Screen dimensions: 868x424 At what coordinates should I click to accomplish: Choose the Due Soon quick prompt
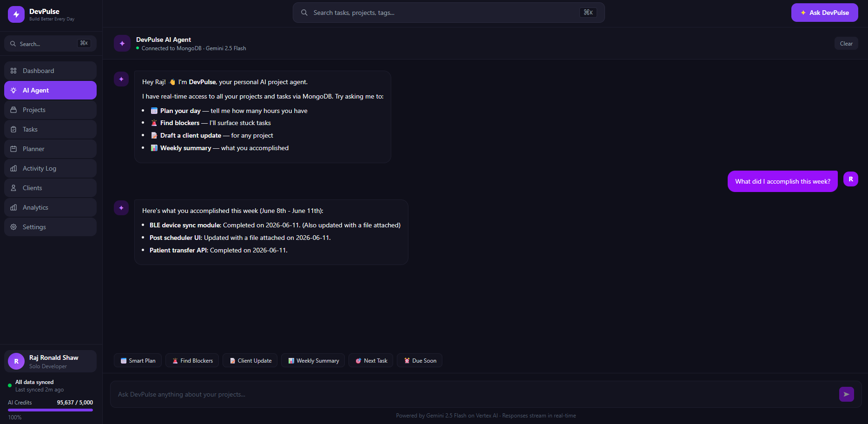point(420,361)
